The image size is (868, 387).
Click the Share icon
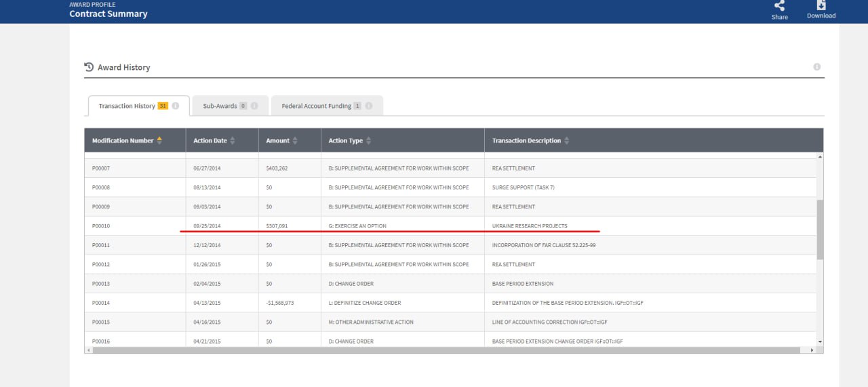[x=779, y=5]
